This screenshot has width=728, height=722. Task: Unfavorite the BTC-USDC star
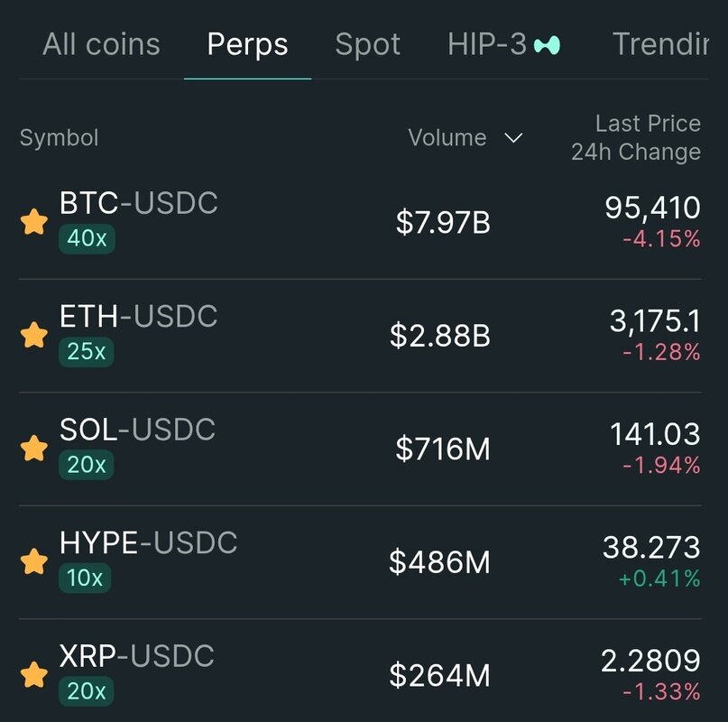coord(33,222)
